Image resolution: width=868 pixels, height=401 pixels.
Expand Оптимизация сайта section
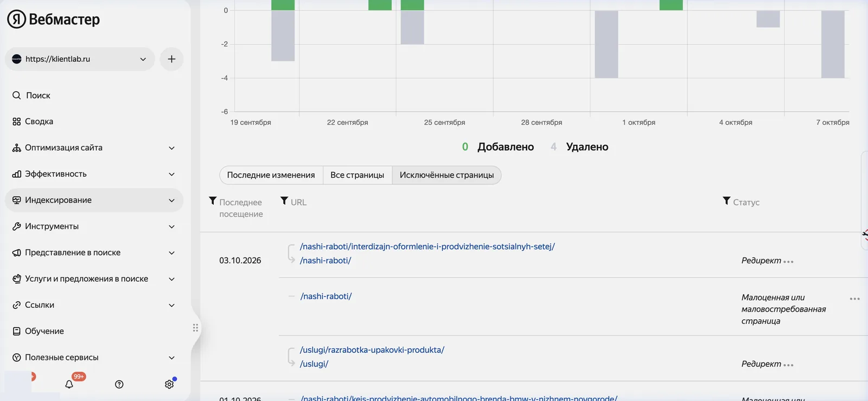pyautogui.click(x=94, y=148)
